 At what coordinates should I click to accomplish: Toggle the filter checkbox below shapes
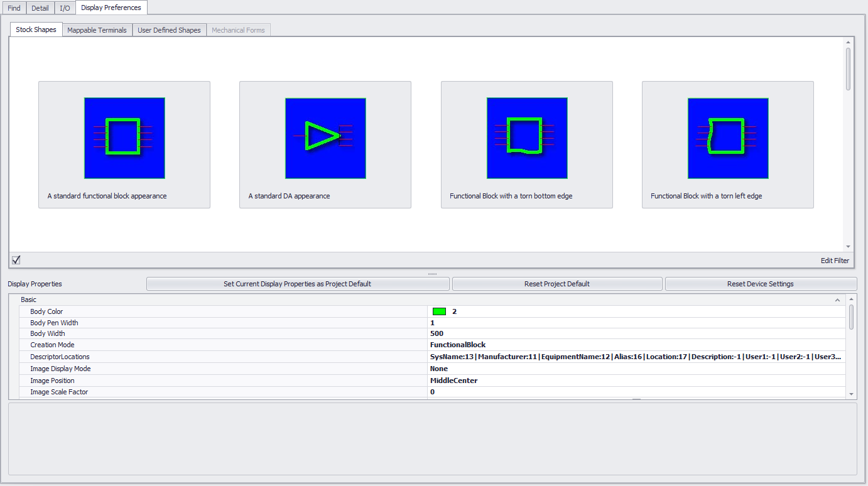click(16, 260)
